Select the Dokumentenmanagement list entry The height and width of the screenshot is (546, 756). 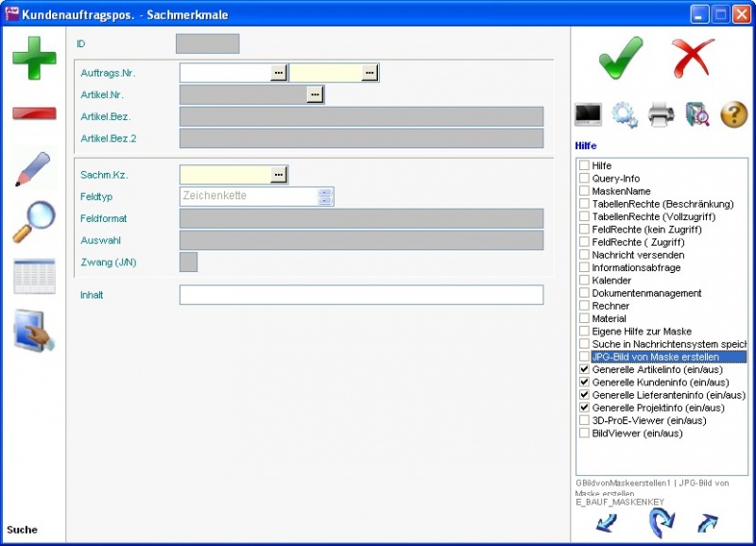646,294
